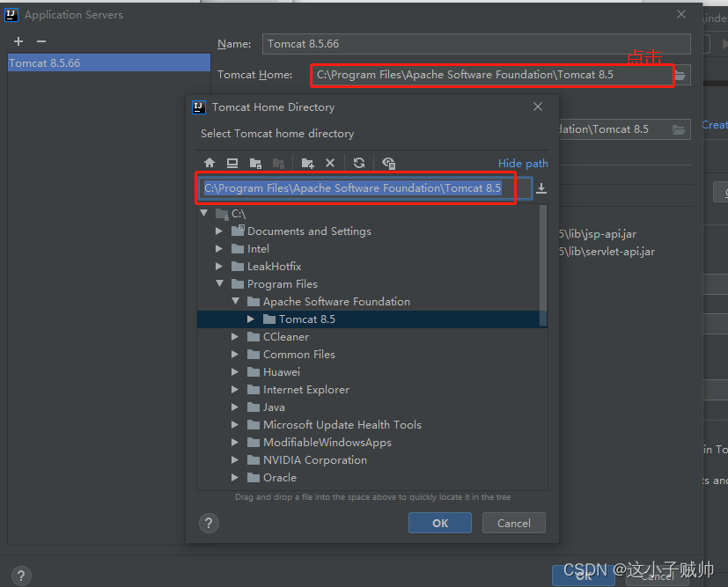
Task: Click browse folder icon beside Tomcat Home field
Action: pos(680,75)
